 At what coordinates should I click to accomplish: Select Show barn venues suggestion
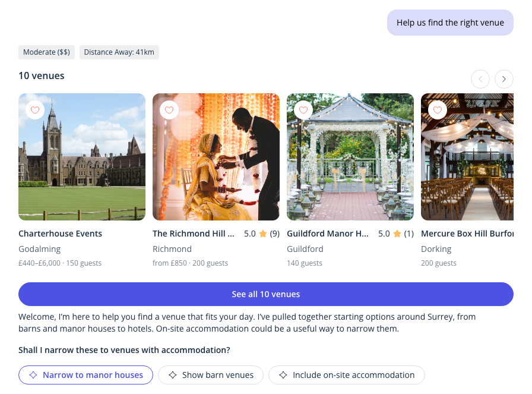coord(211,375)
